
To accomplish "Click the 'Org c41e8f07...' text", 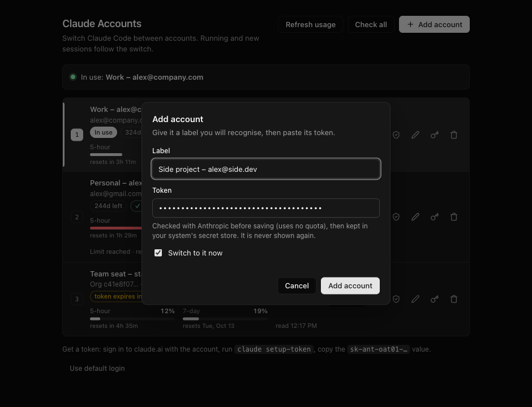I will [114, 284].
